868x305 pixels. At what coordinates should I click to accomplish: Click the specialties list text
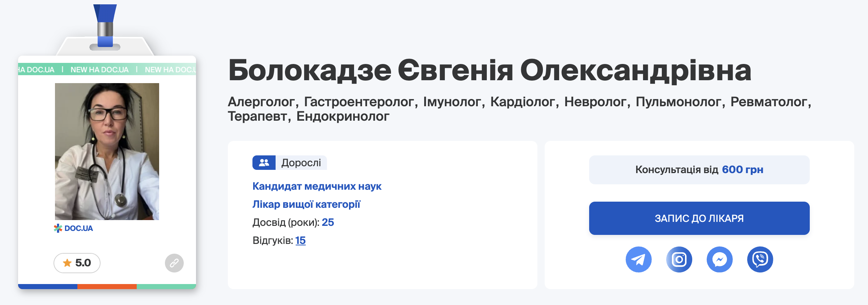(519, 109)
